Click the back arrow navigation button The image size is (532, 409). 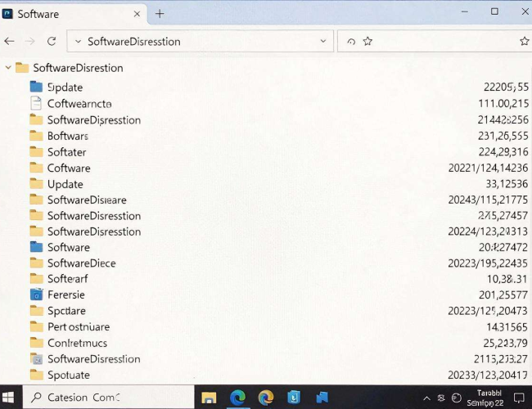[9, 42]
